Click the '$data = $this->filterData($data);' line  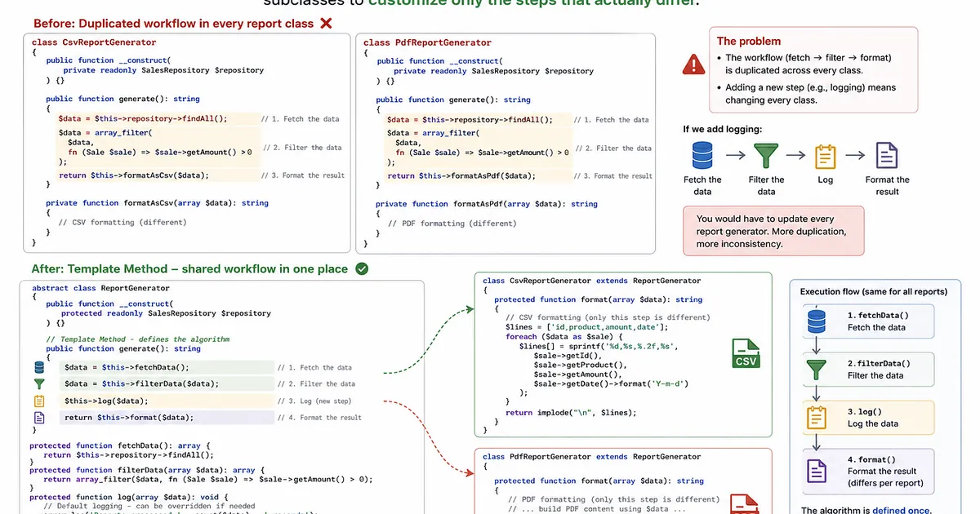tap(141, 383)
